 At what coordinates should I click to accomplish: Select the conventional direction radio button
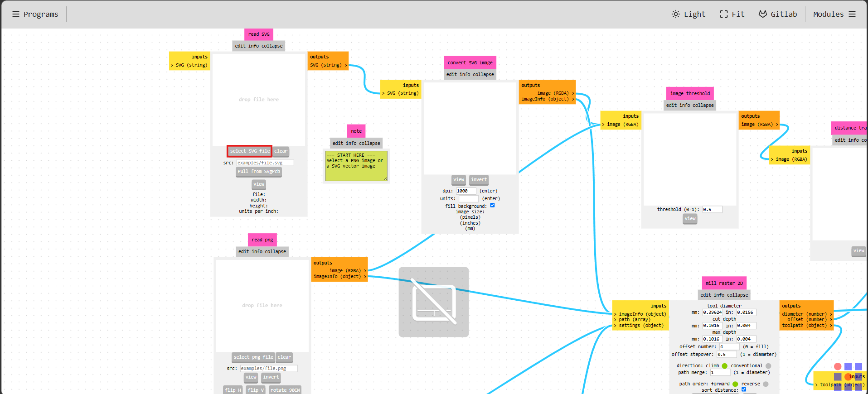768,366
